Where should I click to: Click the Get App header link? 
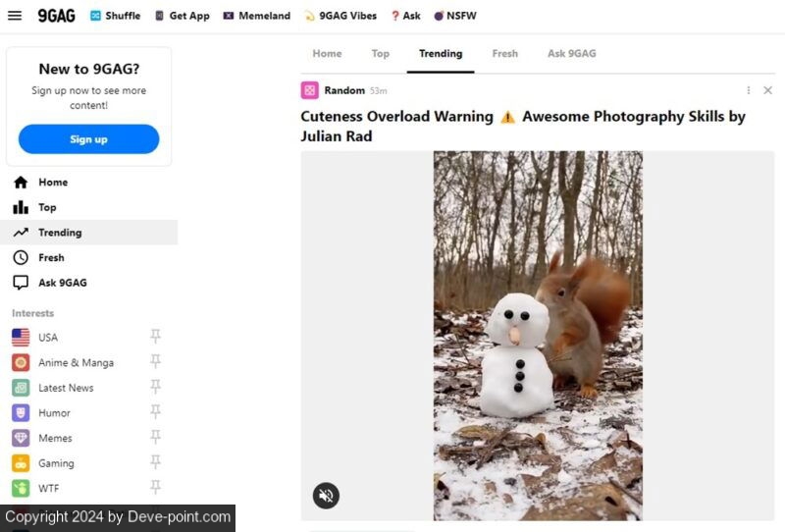pos(183,16)
